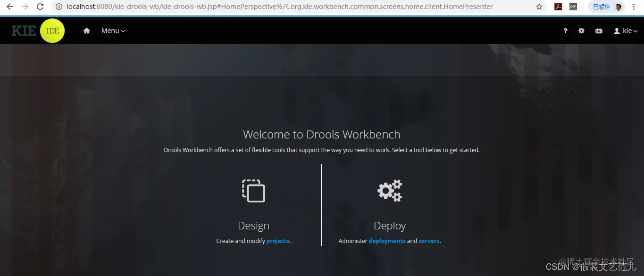Image resolution: width=644 pixels, height=276 pixels.
Task: Click the OFF extension icon
Action: pos(573,7)
